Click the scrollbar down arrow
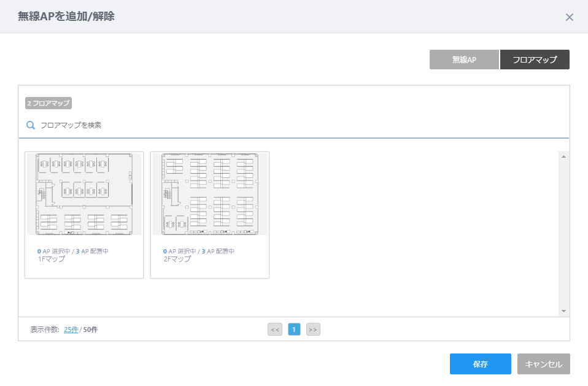This screenshot has height=386, width=588. point(563,311)
